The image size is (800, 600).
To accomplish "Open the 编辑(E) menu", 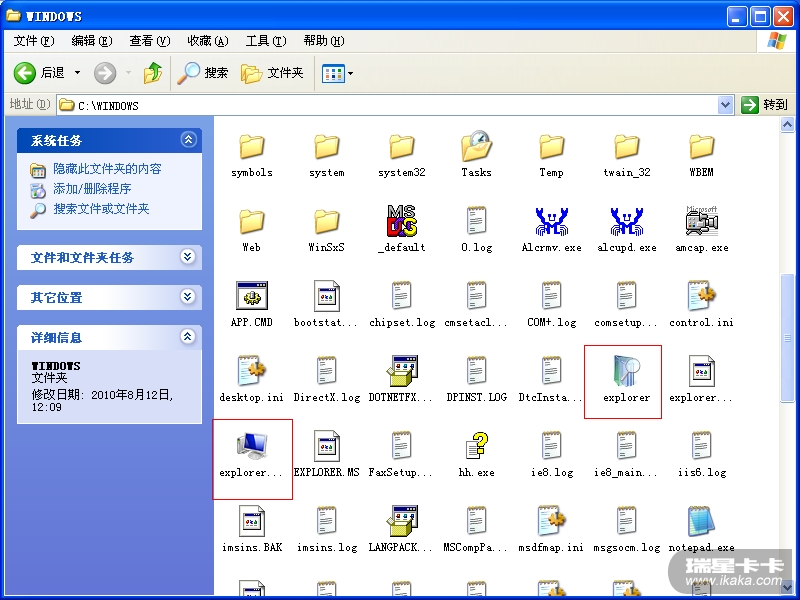I will [x=92, y=41].
